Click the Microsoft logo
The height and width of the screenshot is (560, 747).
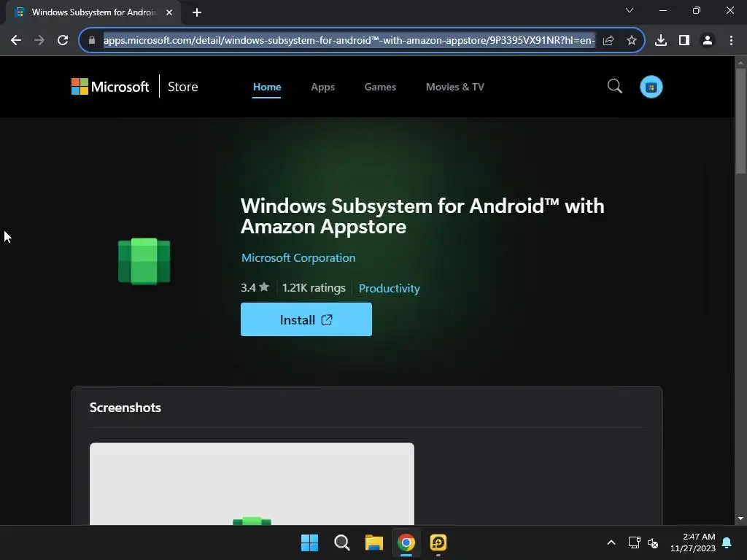[110, 87]
